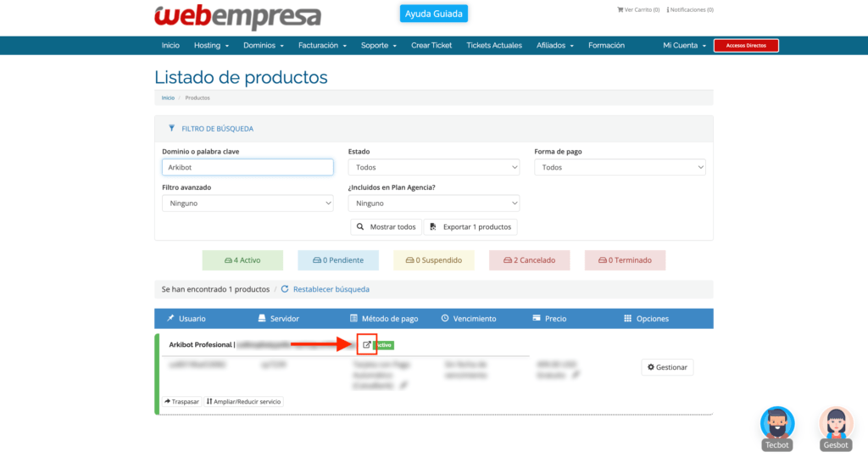Filter by 4 Activo status
Screen dimensions: 868x463
coord(242,260)
